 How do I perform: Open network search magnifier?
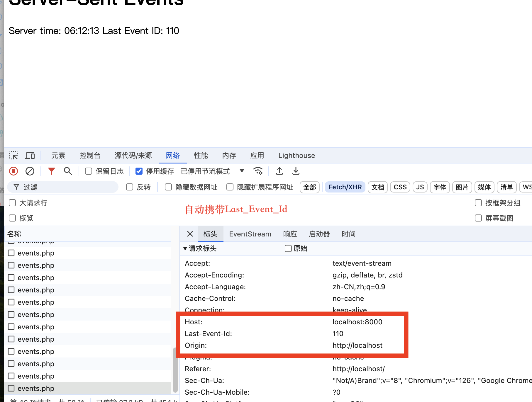(68, 171)
